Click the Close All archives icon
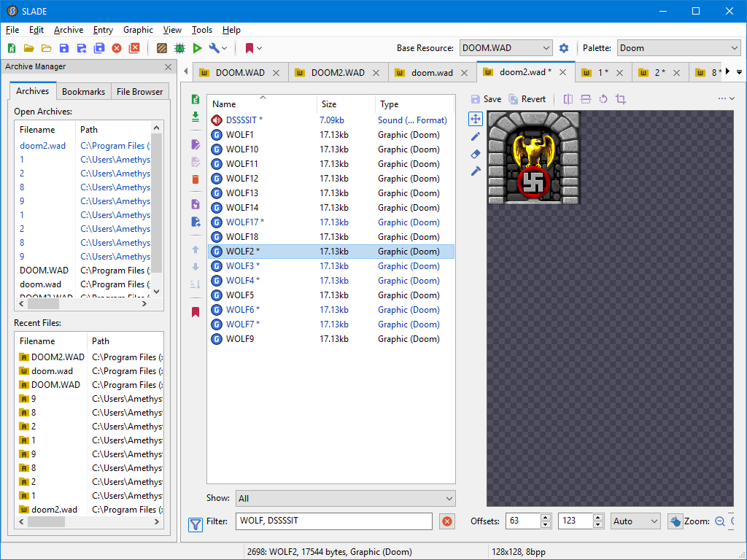This screenshot has height=560, width=747. pyautogui.click(x=134, y=48)
